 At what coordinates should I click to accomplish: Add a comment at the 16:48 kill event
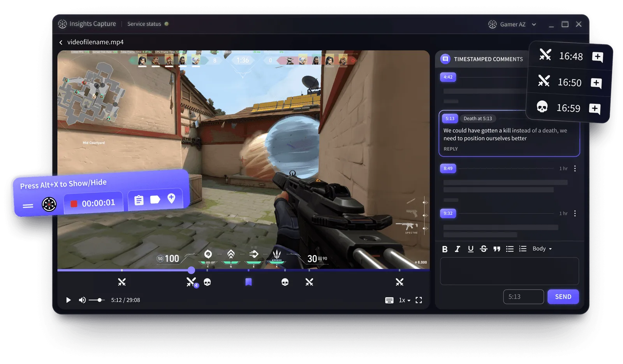[598, 57]
